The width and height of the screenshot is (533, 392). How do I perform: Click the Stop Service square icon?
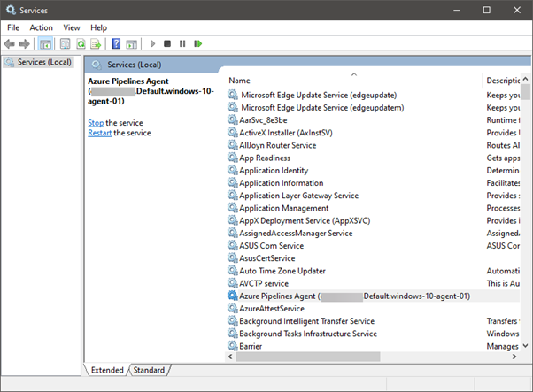(167, 44)
